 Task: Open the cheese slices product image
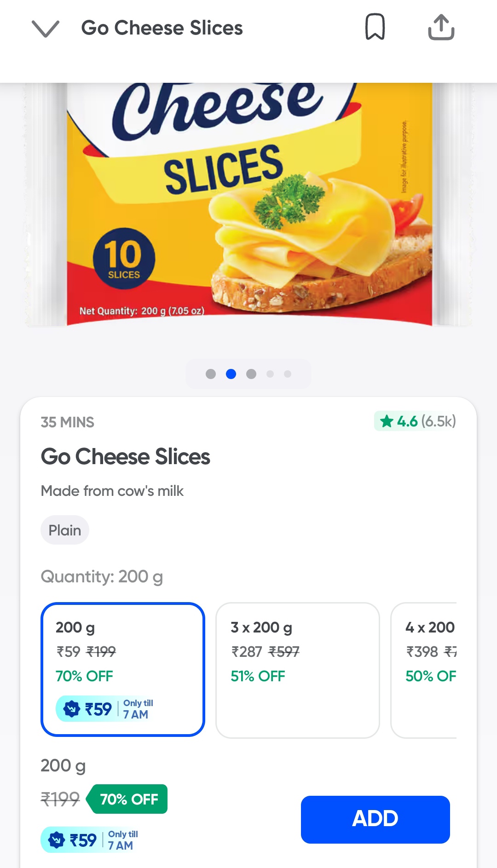pos(248,205)
